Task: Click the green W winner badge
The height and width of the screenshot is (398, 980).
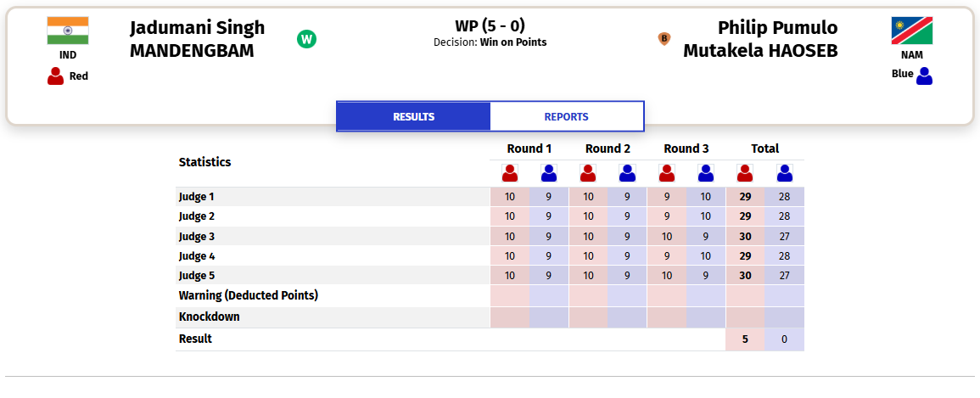Action: click(306, 39)
